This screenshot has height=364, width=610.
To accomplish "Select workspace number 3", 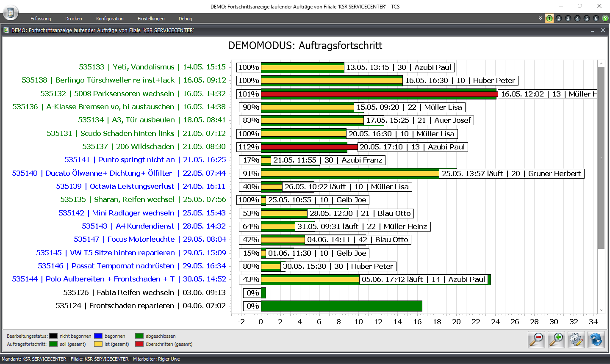I will click(x=568, y=18).
